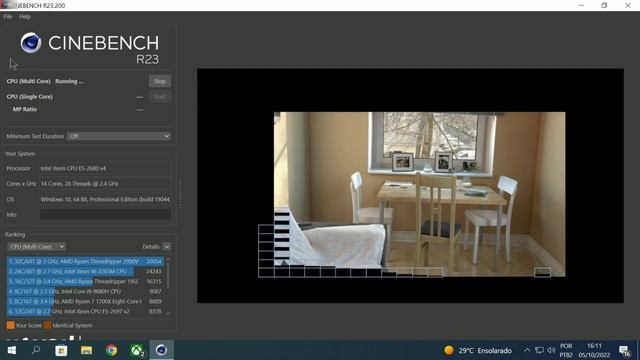Select the Intel Core i9-9880H ranking row
This screenshot has height=360, width=640.
coord(85,291)
